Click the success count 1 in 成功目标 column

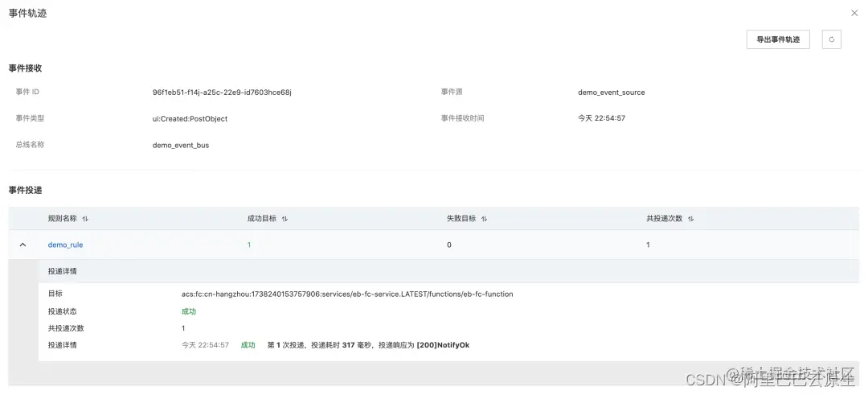[x=249, y=245]
